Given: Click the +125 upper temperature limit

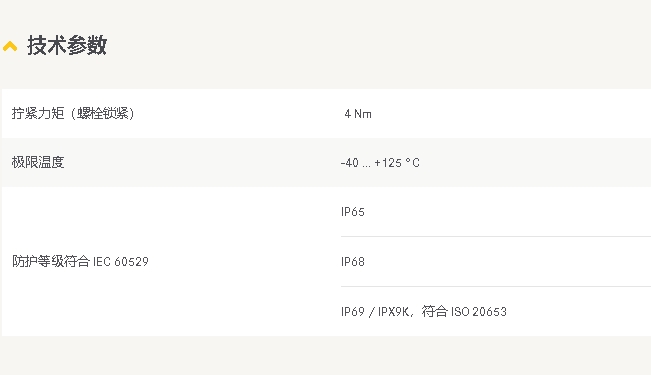Looking at the screenshot, I should coord(388,163).
